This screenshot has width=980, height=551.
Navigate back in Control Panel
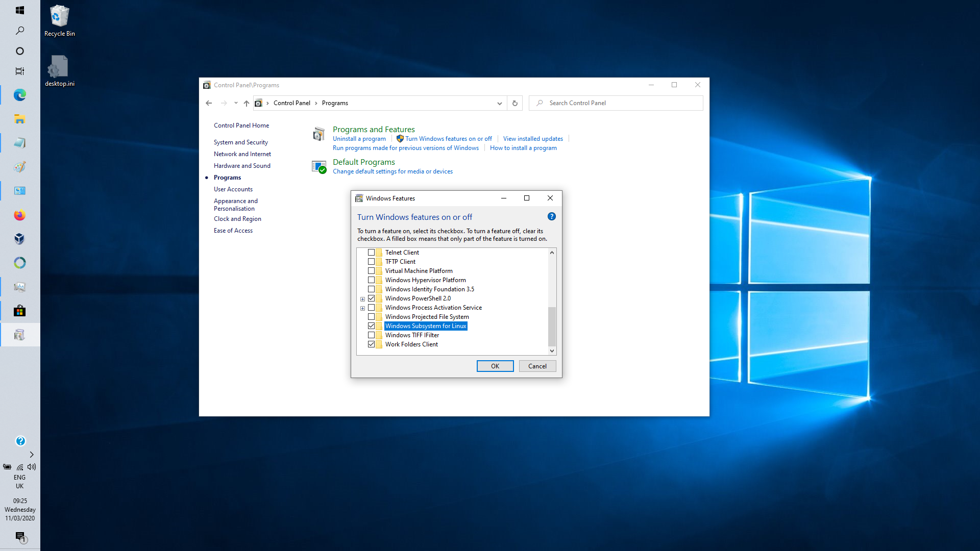[209, 103]
